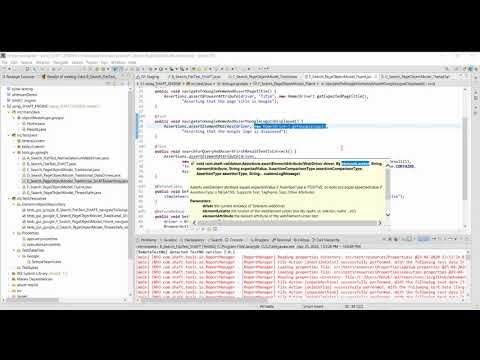Switch to the Declaration tab
This screenshot has width=480, height=360.
pos(193,240)
